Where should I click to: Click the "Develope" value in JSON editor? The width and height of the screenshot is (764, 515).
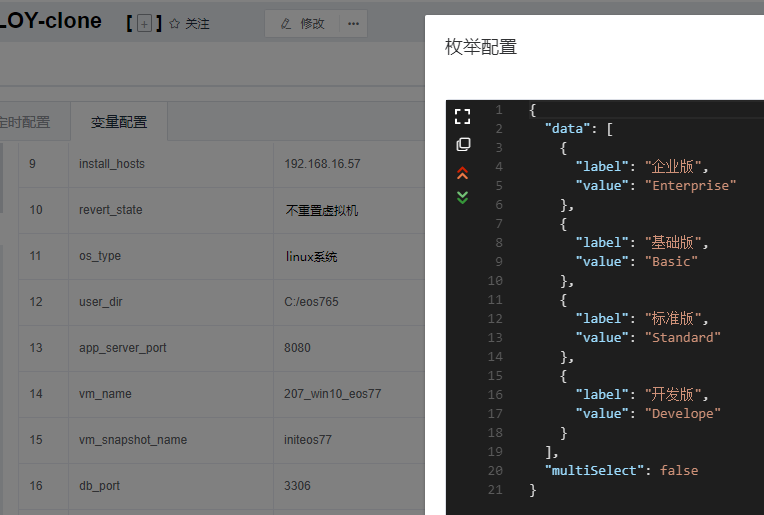tap(682, 413)
